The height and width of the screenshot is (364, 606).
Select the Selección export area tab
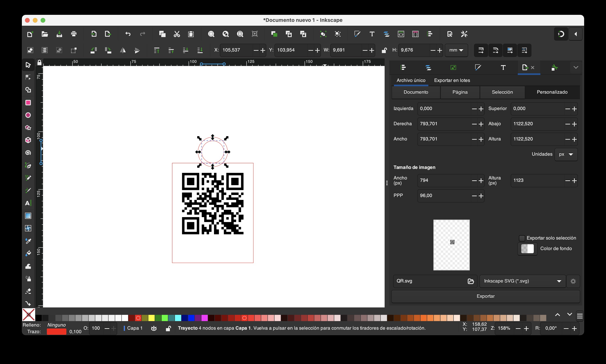coord(502,92)
